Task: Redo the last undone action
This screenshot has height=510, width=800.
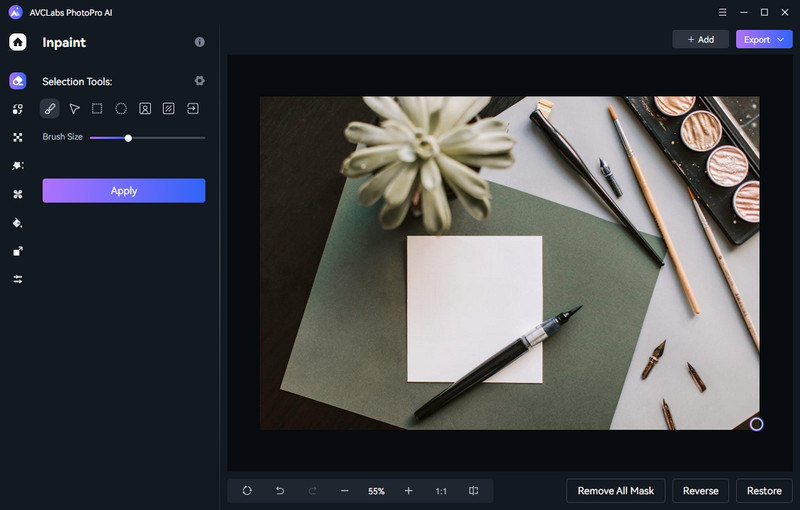Action: pos(312,491)
